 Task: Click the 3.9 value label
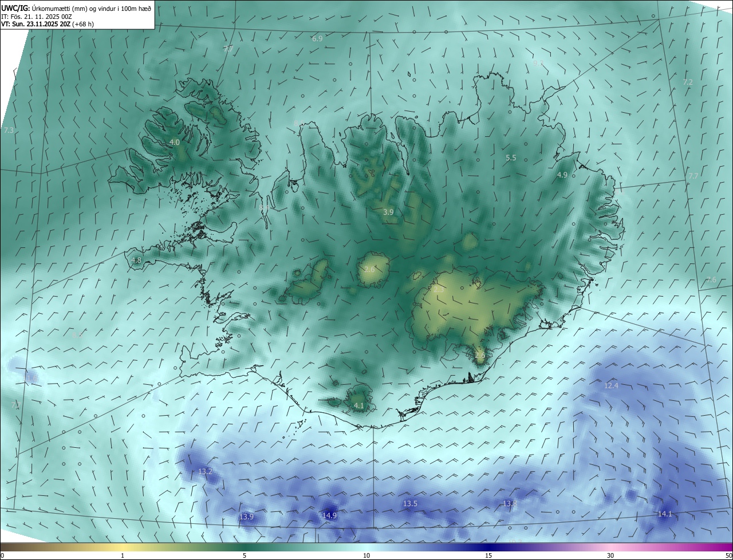tap(388, 212)
